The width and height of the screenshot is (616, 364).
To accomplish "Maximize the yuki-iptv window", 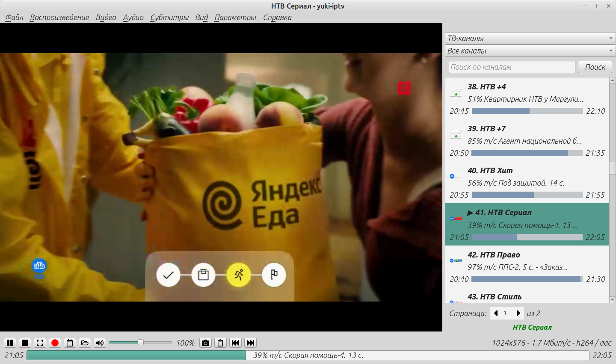I will (597, 6).
